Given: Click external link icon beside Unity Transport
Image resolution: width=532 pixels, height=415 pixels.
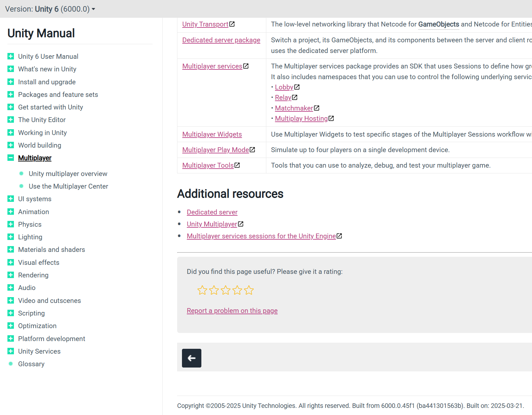Looking at the screenshot, I should pyautogui.click(x=232, y=24).
